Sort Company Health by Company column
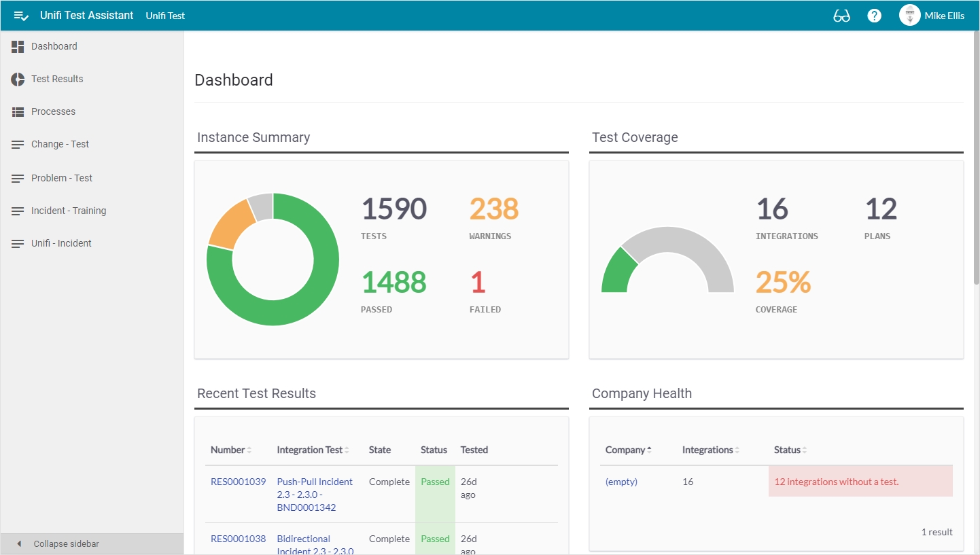 click(x=625, y=450)
